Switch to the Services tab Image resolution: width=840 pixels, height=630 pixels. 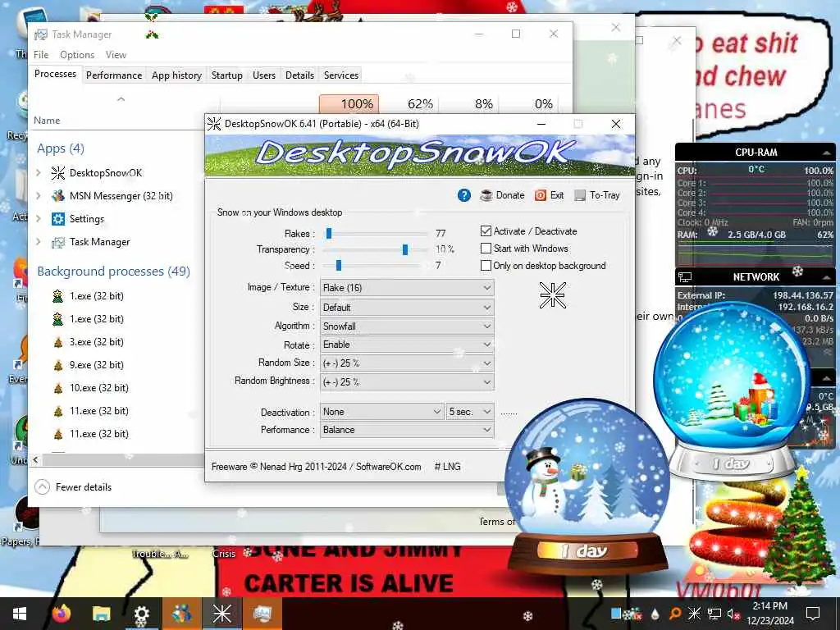(340, 75)
